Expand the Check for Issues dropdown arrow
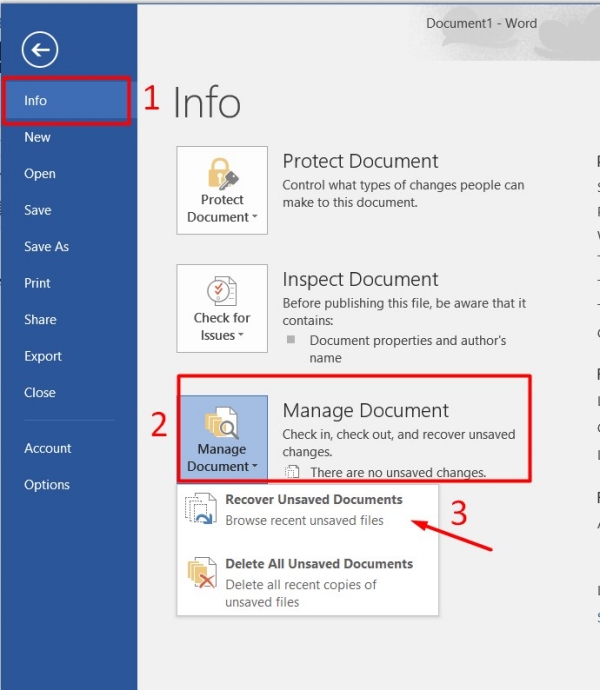The image size is (600, 690). click(240, 335)
